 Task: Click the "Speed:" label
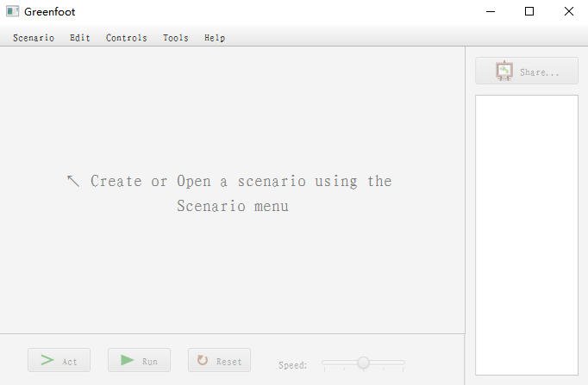click(292, 365)
